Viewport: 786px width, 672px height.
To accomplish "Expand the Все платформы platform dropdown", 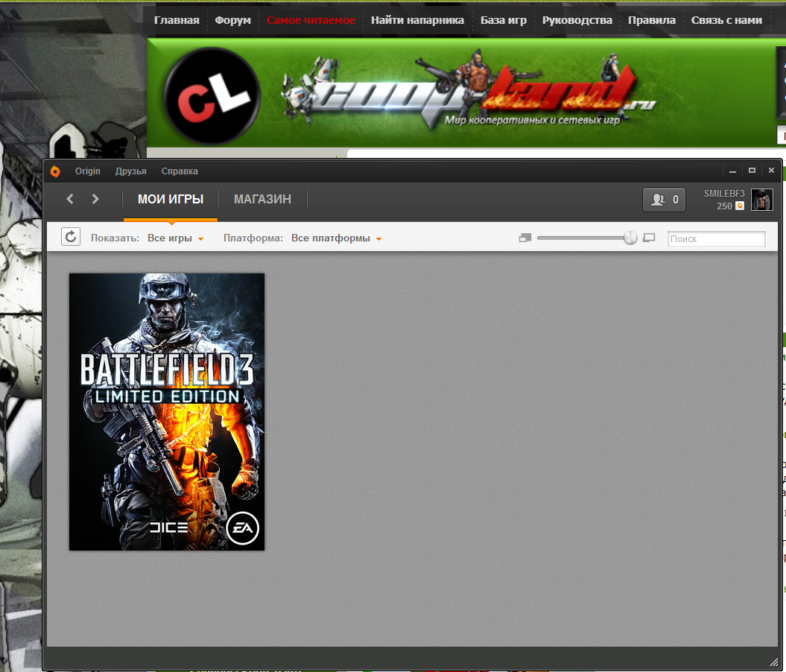I will pyautogui.click(x=336, y=238).
